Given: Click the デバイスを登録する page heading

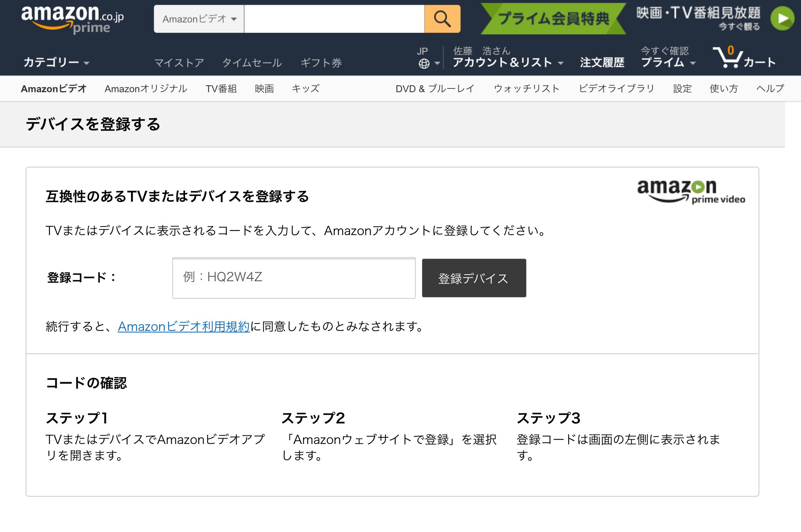Looking at the screenshot, I should tap(93, 124).
